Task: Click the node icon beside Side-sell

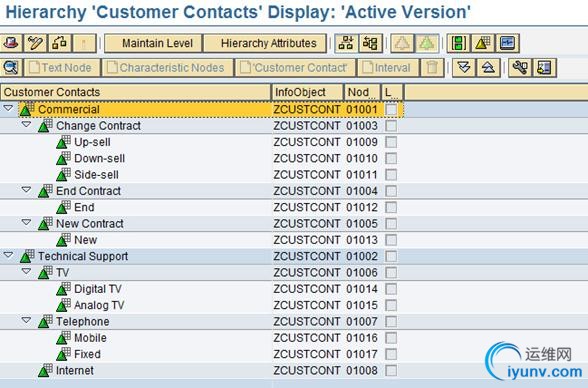Action: 64,175
